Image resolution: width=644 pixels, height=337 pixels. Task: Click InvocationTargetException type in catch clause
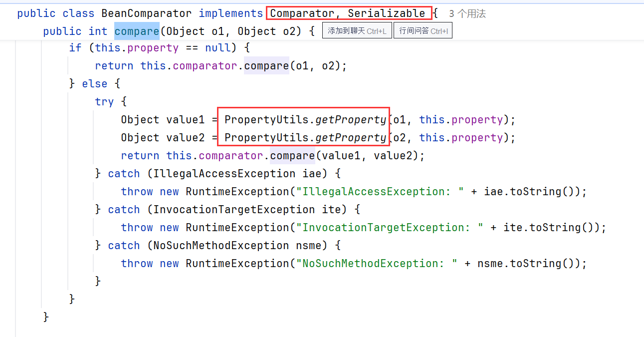coord(234,210)
